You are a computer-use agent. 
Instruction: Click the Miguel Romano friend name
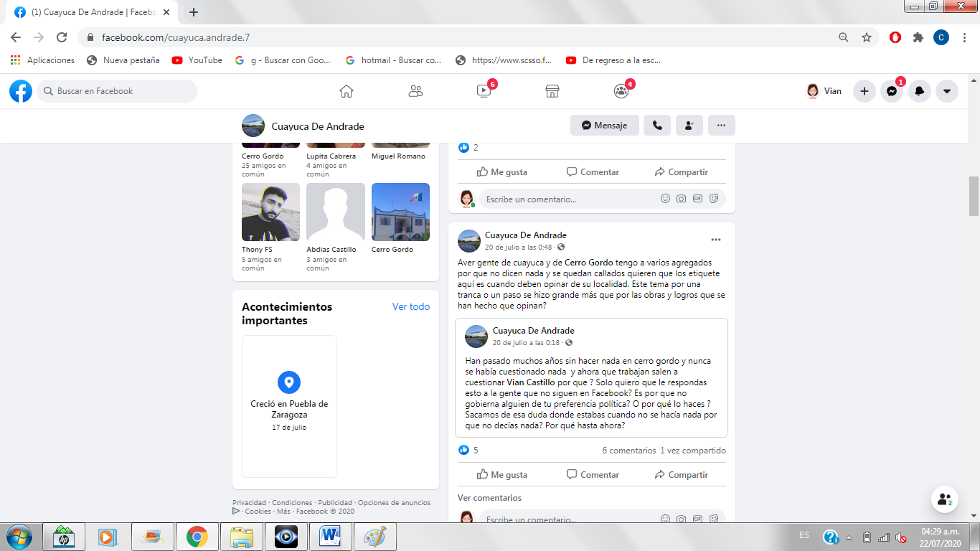398,156
